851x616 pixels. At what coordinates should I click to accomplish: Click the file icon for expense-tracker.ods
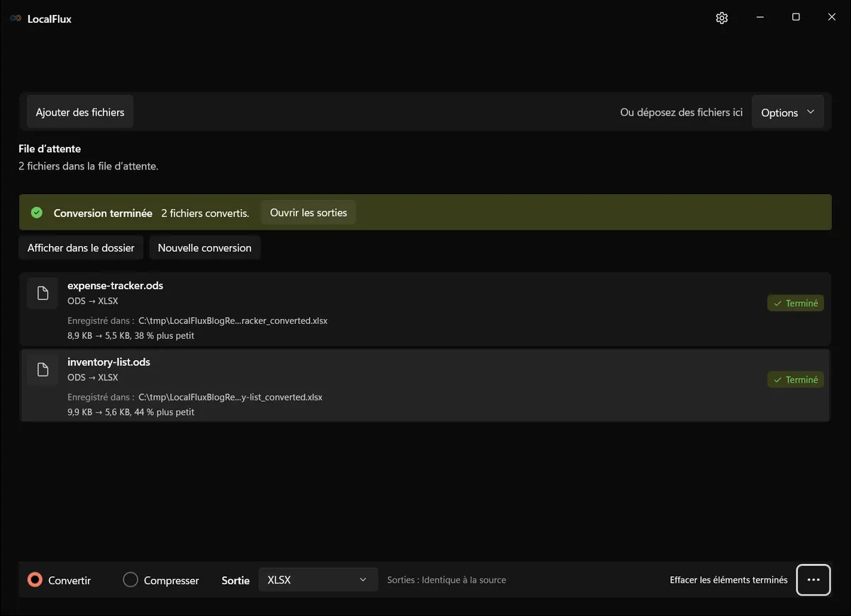click(43, 293)
